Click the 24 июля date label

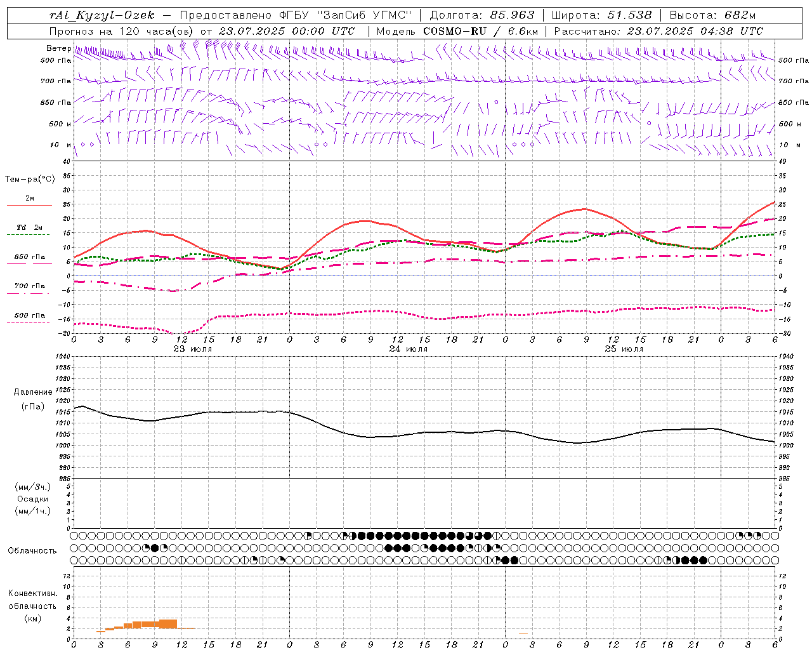[x=409, y=349]
